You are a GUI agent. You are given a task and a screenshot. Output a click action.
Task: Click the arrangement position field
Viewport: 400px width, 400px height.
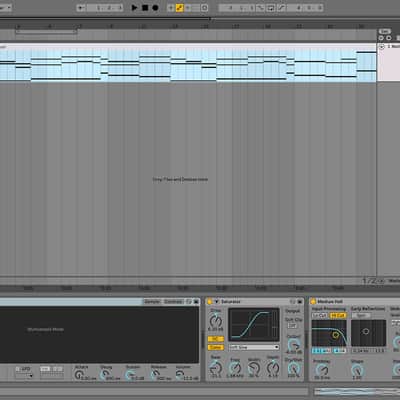(105, 8)
